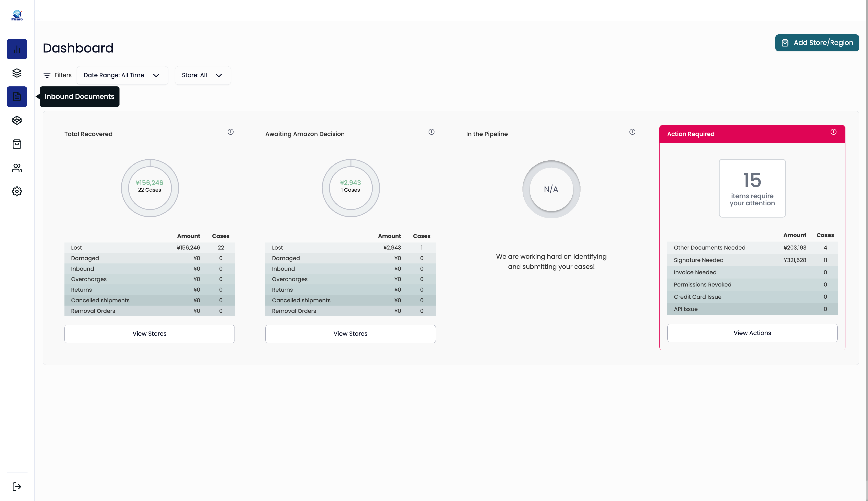Viewport: 868px width, 501px height.
Task: Click Lost row in Awaiting Amazon Decision
Action: [x=350, y=248]
